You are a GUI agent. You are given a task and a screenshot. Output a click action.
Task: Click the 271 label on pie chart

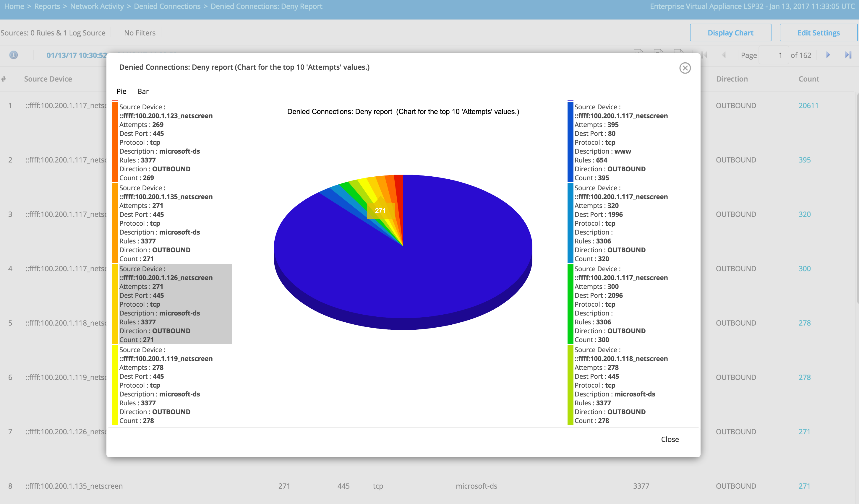pyautogui.click(x=380, y=211)
